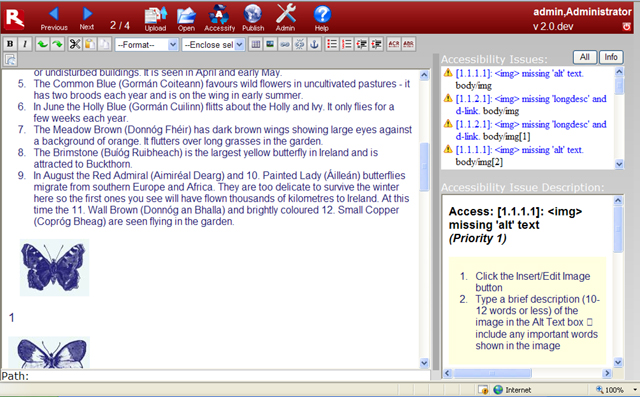Viewport: 640px width, 397px height.
Task: Click the Paste clipboard icon
Action: [90, 44]
